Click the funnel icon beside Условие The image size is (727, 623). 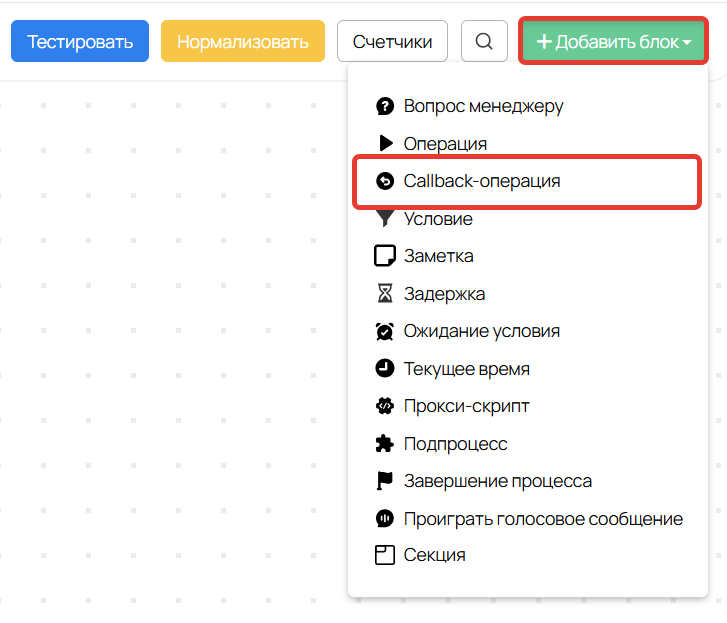pos(385,218)
